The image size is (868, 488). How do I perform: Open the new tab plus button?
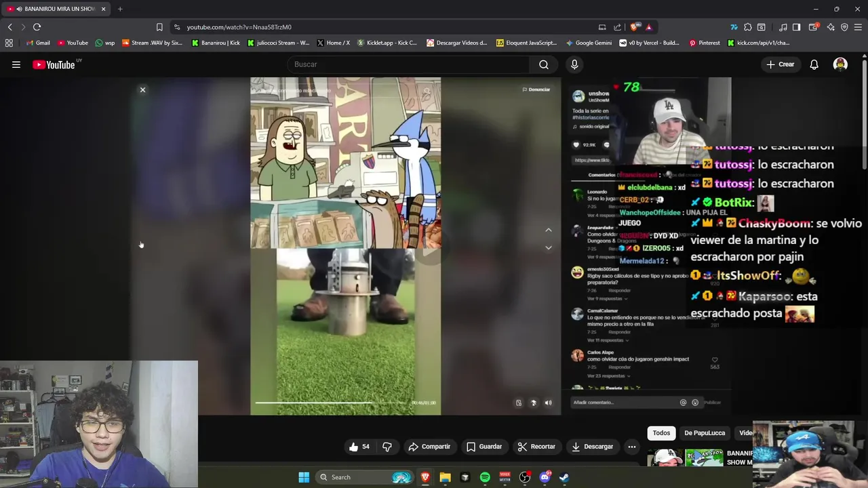pyautogui.click(x=120, y=9)
